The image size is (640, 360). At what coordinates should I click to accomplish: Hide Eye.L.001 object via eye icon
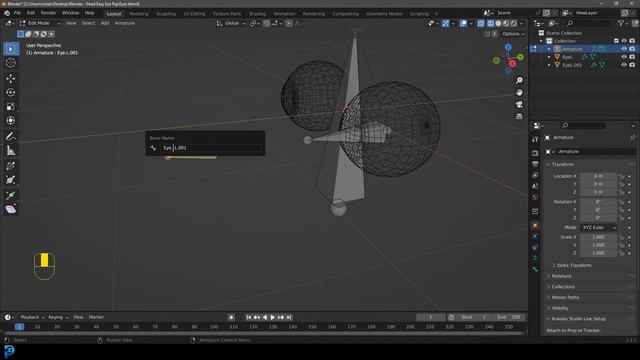click(x=624, y=65)
